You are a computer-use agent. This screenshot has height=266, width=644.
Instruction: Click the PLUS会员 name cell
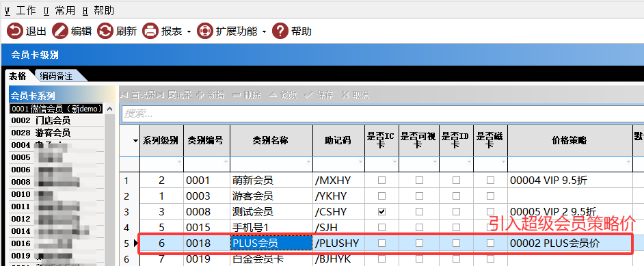271,243
